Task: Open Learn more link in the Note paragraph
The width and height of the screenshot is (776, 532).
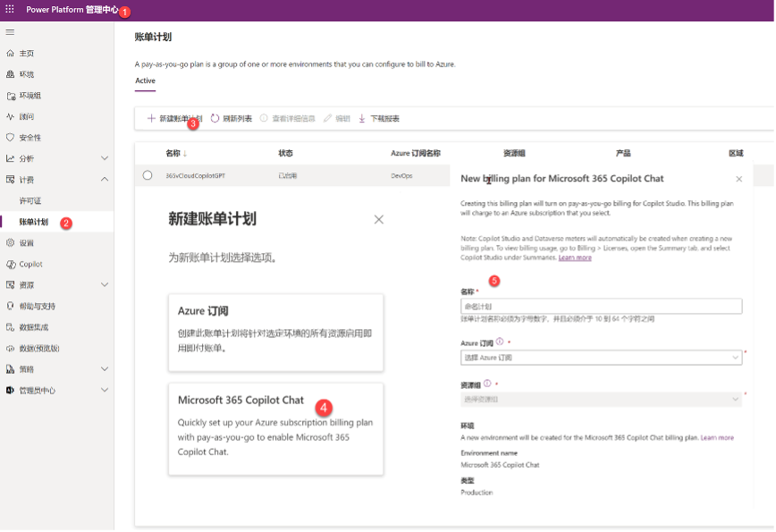Action: coord(575,258)
